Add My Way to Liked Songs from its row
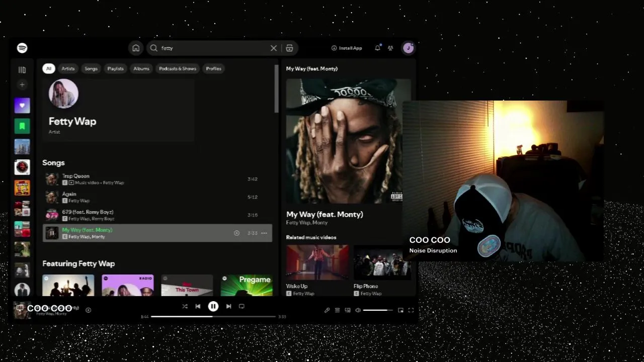This screenshot has height=362, width=644. (236, 233)
